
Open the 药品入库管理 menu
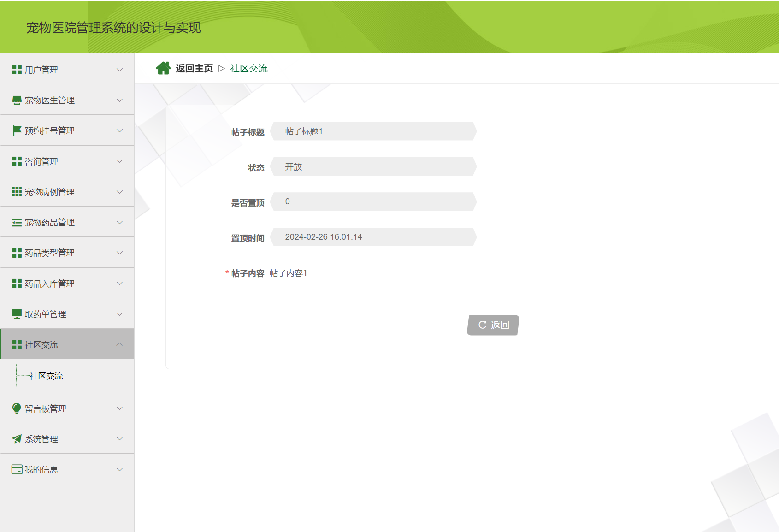coord(67,284)
